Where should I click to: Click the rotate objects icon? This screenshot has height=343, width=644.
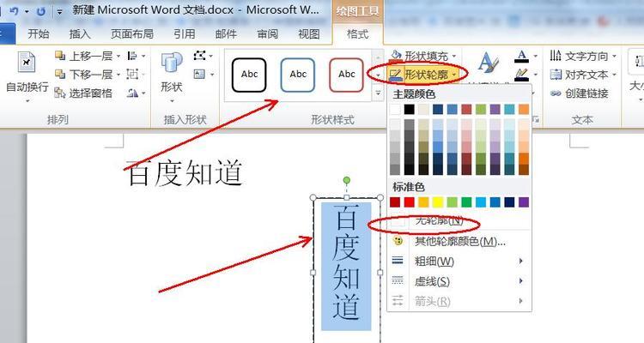click(132, 93)
